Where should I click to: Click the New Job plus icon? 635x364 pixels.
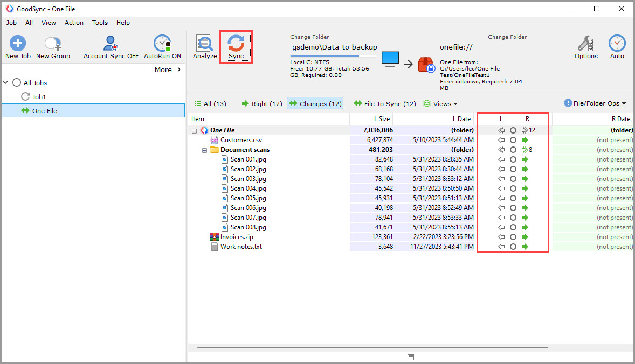[x=18, y=43]
